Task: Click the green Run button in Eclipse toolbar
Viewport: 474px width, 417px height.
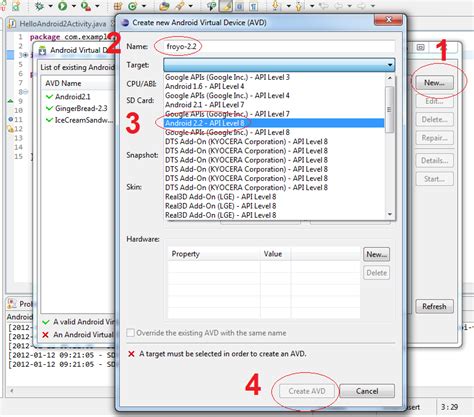Action: click(62, 6)
